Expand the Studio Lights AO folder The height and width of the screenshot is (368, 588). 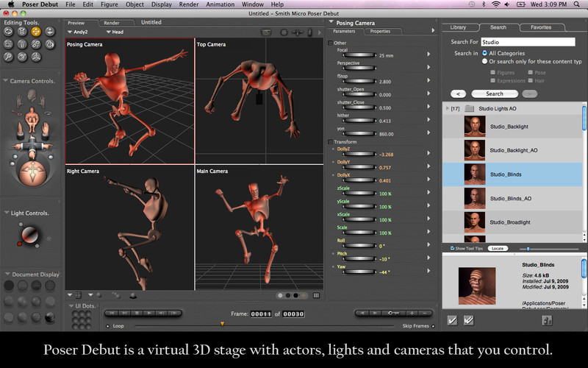[x=447, y=108]
